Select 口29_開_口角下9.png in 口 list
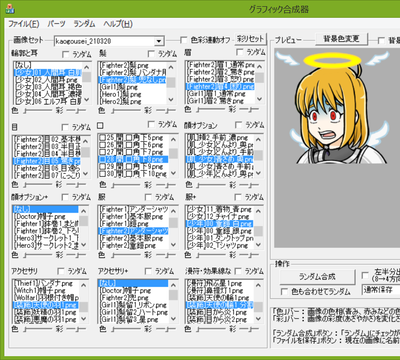Screen dimensions: 400x360 pos(133,167)
